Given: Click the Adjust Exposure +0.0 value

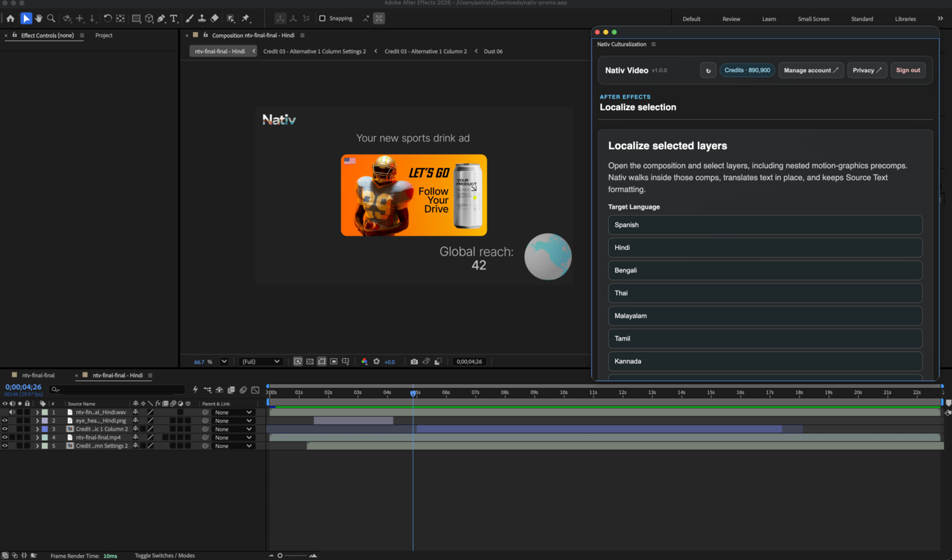Looking at the screenshot, I should click(x=390, y=362).
